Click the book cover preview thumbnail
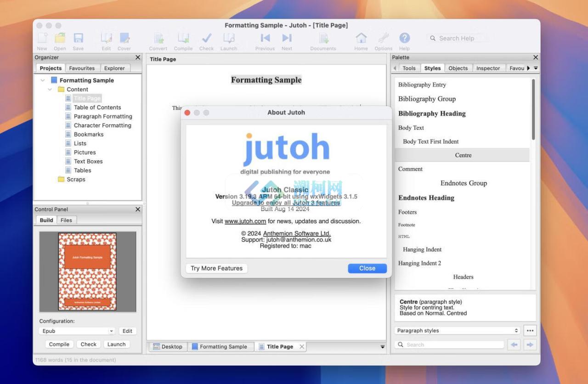Screen dimensions: 588x384 coord(87,271)
